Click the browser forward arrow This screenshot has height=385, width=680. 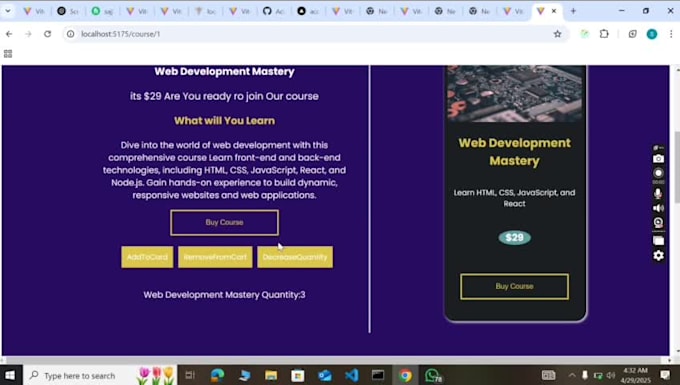pos(28,34)
